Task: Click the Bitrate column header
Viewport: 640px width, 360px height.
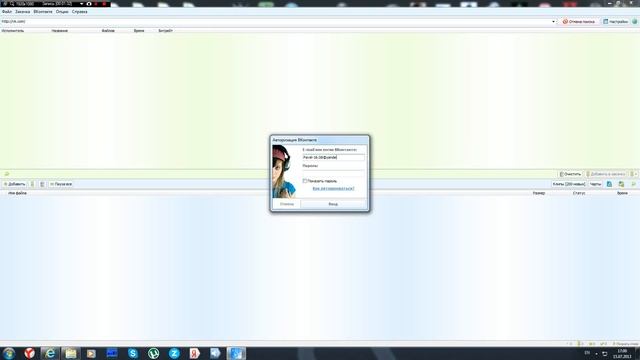Action: (x=165, y=31)
